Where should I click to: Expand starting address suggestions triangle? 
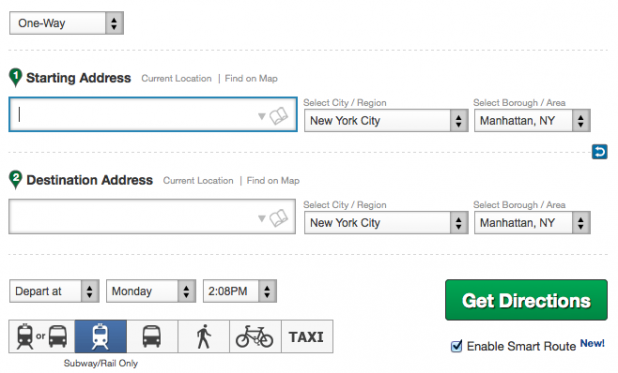262,116
